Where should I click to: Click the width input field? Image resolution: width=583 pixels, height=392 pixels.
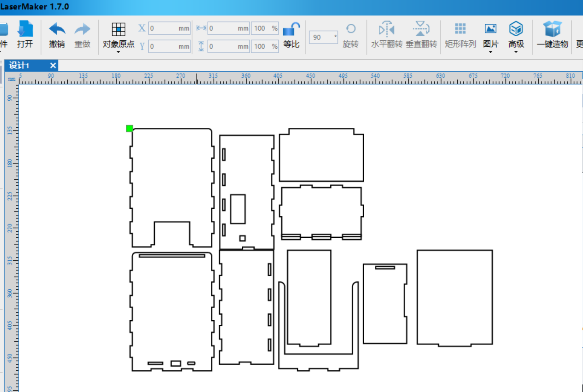point(228,28)
